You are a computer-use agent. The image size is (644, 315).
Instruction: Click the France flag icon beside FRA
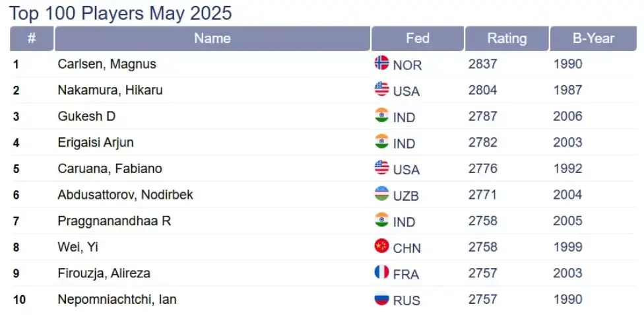pos(381,272)
